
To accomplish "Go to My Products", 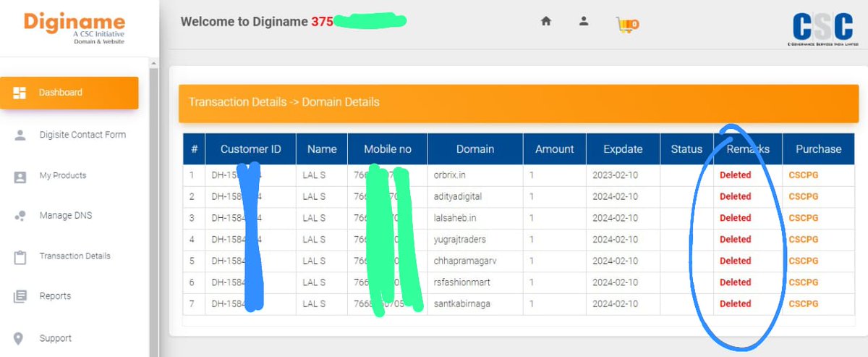I will [x=63, y=175].
